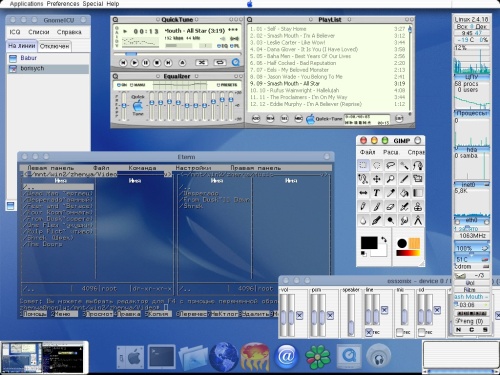Open the ICQ menu in GnomeICU

coord(15,32)
